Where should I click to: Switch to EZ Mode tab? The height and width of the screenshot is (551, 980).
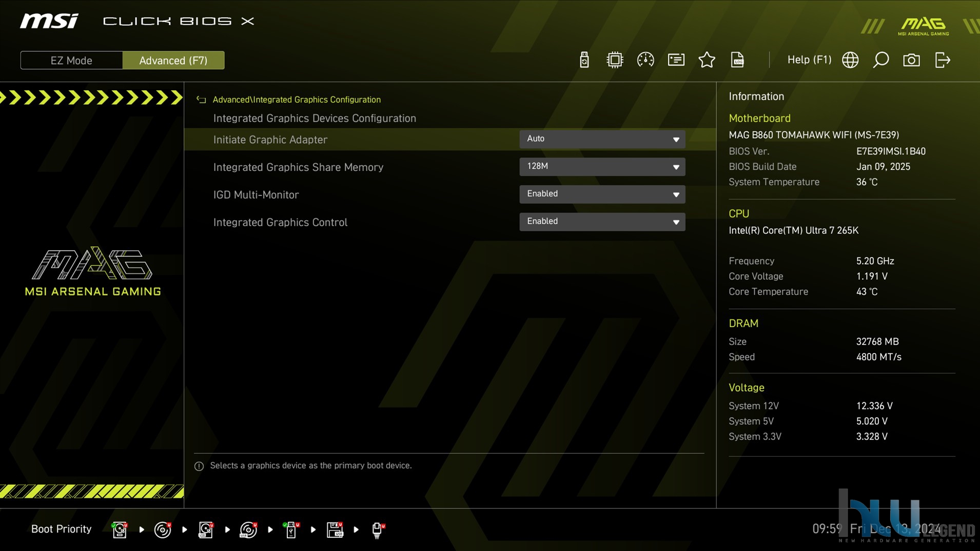(71, 60)
